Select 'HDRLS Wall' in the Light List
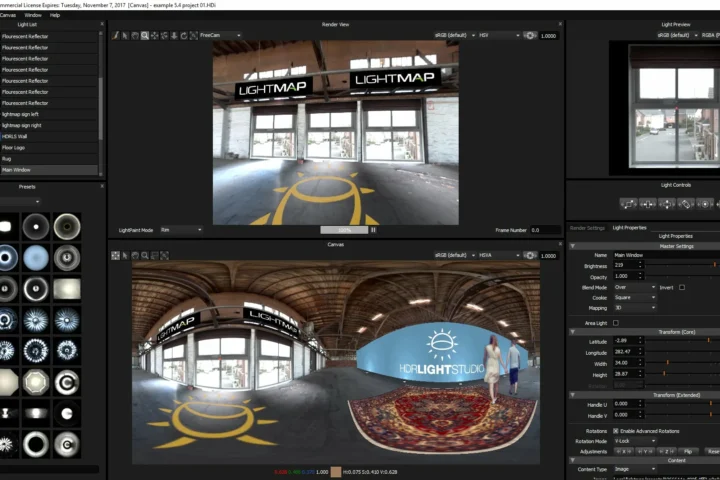This screenshot has height=480, width=720. [49, 136]
